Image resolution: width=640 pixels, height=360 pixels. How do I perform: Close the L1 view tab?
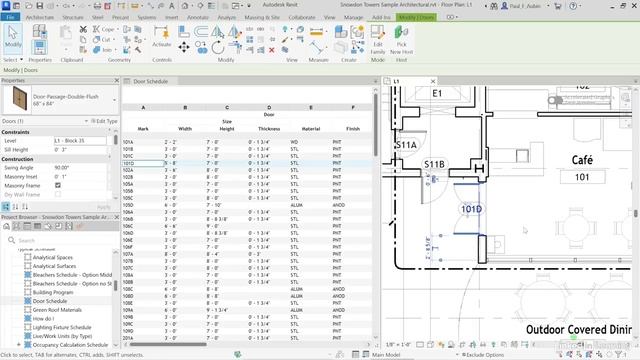pyautogui.click(x=433, y=81)
